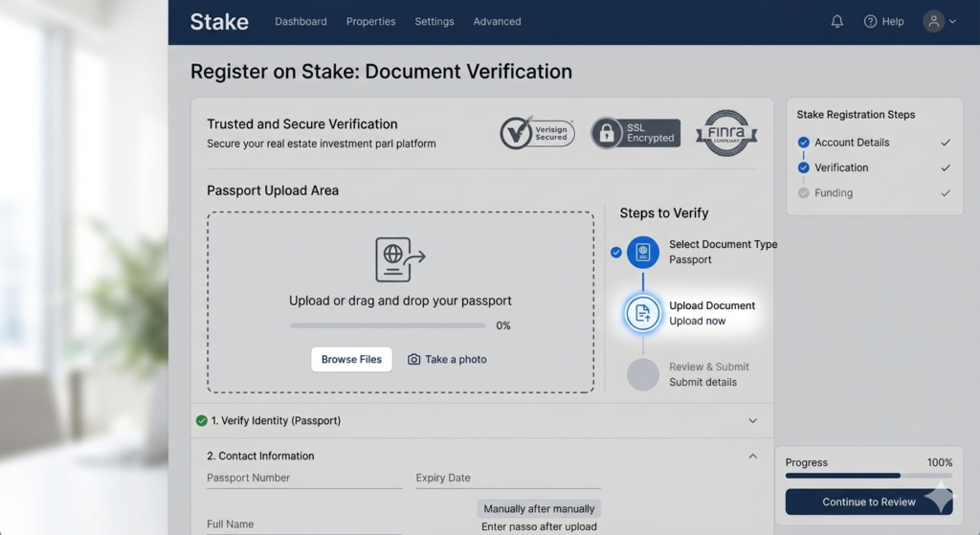Click the FINRA seal badge
980x535 pixels.
tap(726, 133)
